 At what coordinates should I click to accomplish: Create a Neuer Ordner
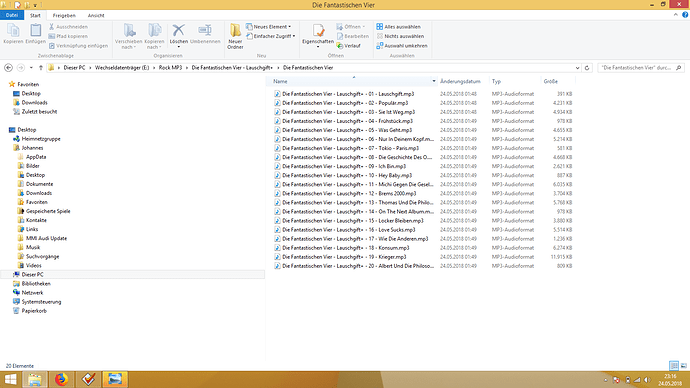[235, 36]
